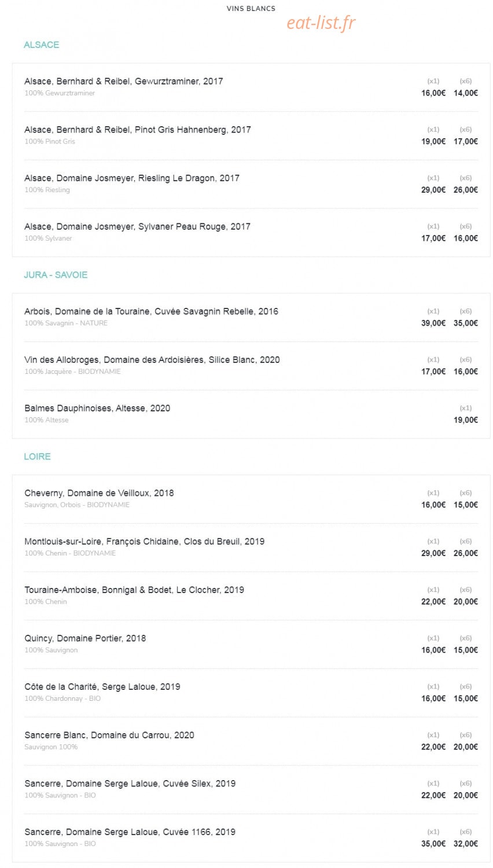Click the eat-list.fr watermark logo
493x868 pixels.
[x=321, y=23]
